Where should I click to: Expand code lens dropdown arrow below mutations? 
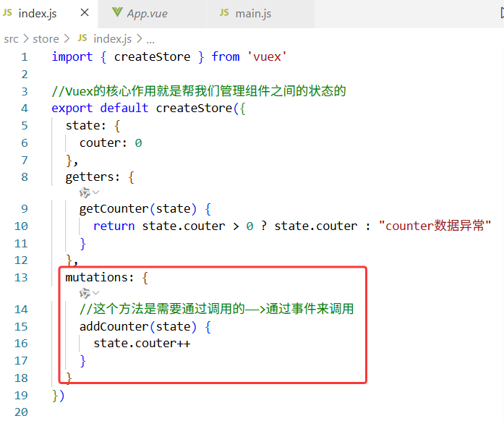(x=95, y=293)
